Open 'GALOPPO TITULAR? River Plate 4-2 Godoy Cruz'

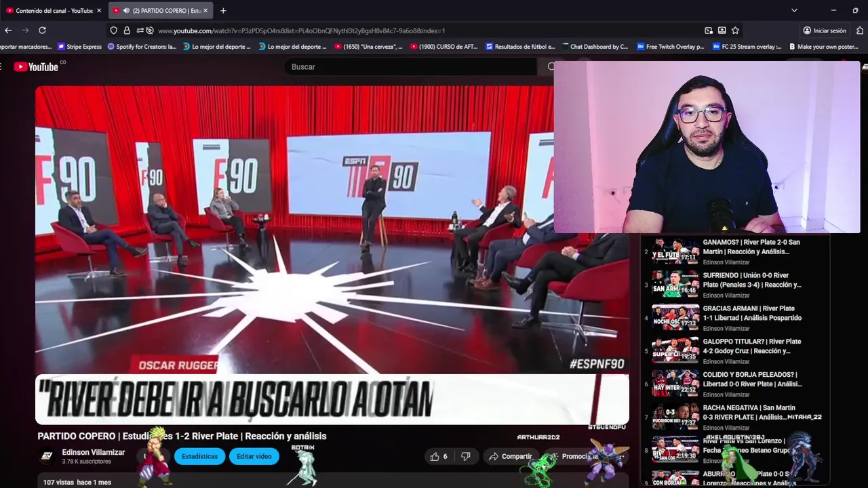[x=751, y=346]
